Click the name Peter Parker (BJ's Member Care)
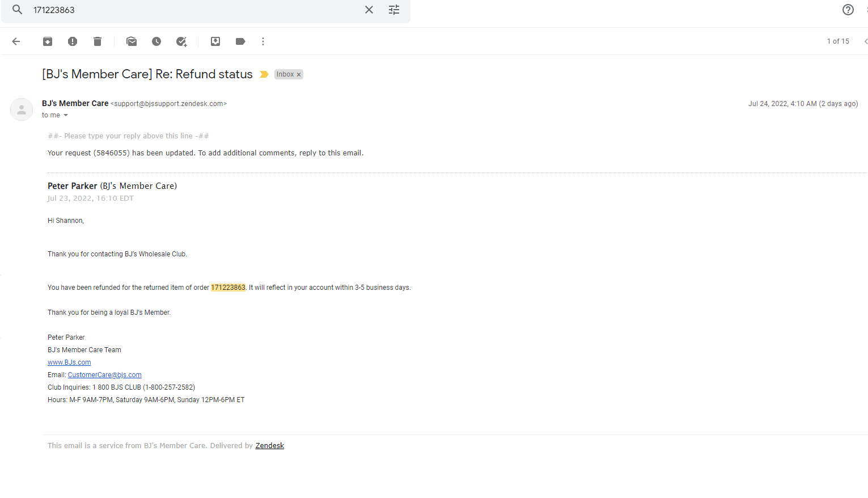The image size is (868, 498). coord(112,186)
